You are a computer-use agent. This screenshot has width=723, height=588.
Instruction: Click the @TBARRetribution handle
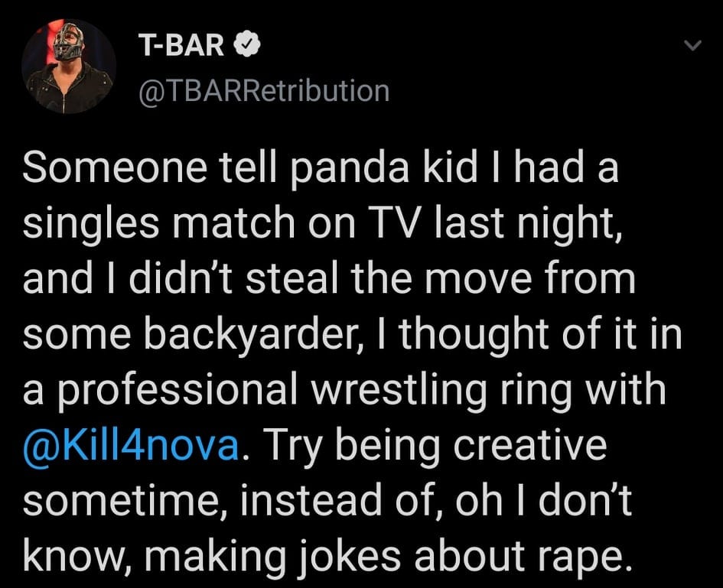click(x=264, y=91)
